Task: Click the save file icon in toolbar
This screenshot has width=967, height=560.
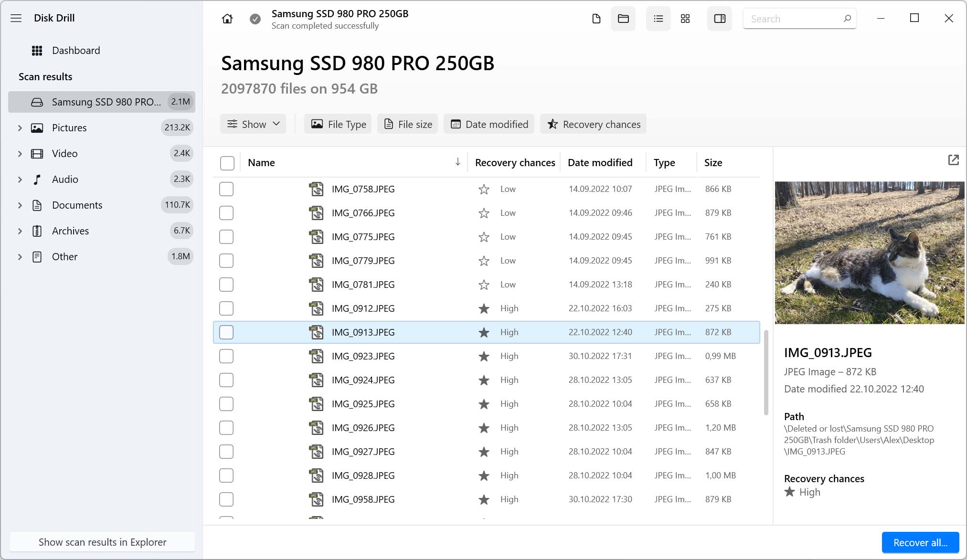Action: (x=595, y=19)
